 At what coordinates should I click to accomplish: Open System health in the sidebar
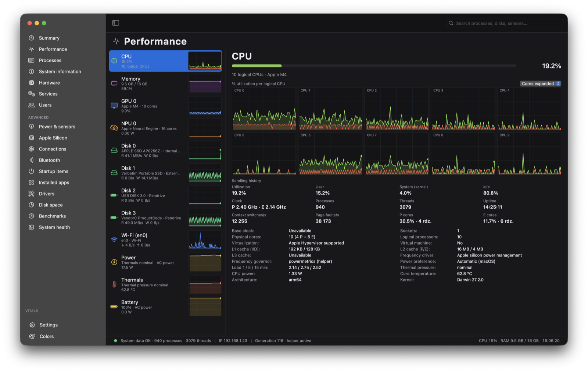tap(54, 227)
